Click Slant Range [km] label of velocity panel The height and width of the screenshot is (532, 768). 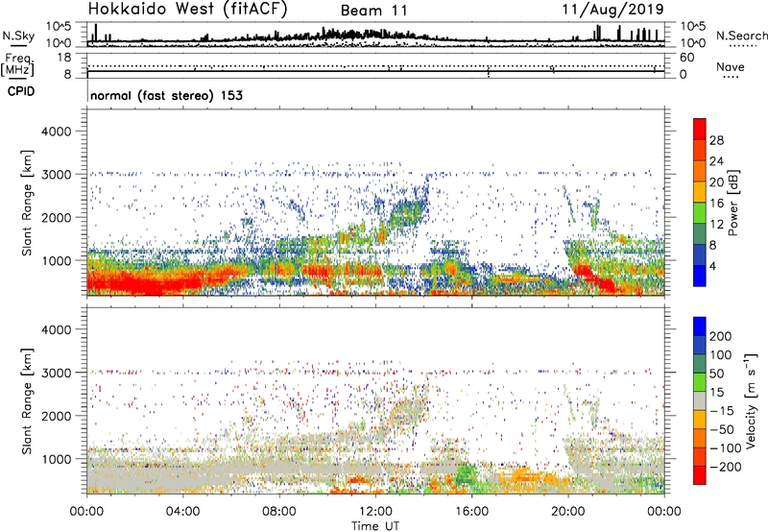pos(27,400)
